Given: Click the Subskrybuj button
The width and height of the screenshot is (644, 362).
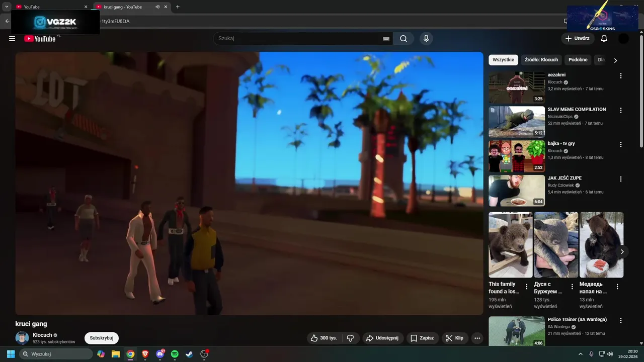Looking at the screenshot, I should click(102, 338).
